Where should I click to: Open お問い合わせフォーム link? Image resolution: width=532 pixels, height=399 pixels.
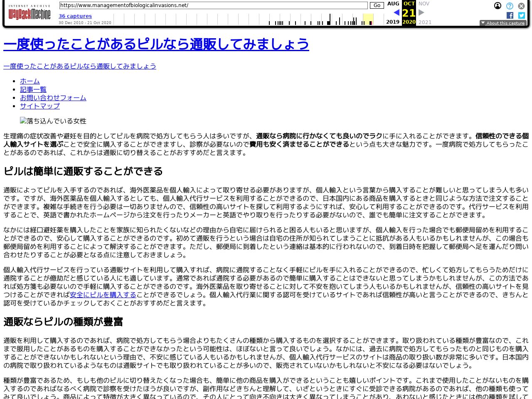pyautogui.click(x=53, y=98)
